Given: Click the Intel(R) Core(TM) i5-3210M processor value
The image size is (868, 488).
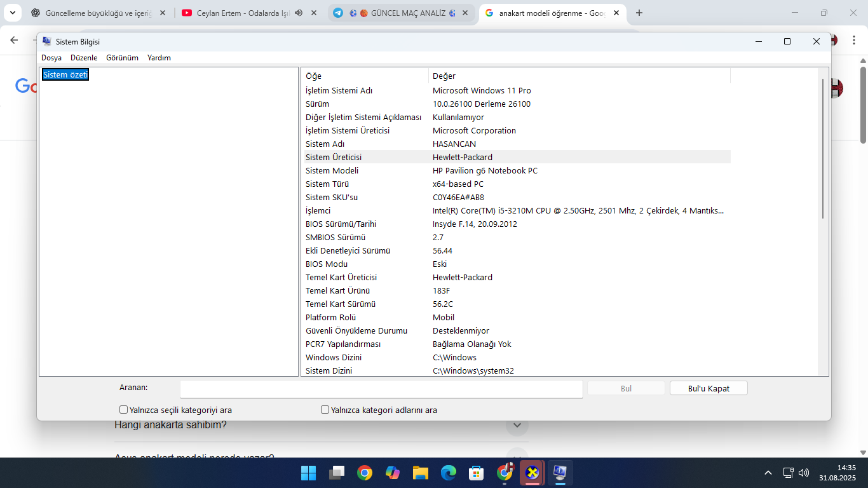Looking at the screenshot, I should (x=578, y=211).
